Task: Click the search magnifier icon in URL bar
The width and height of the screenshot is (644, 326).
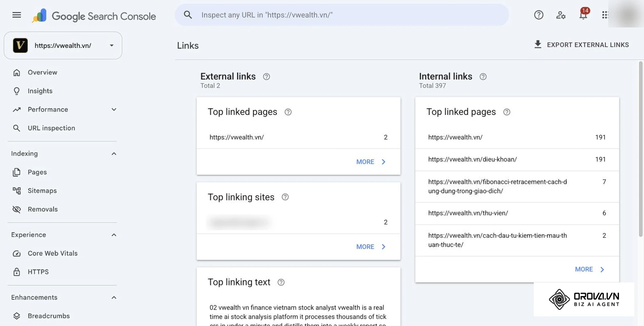Action: click(188, 15)
